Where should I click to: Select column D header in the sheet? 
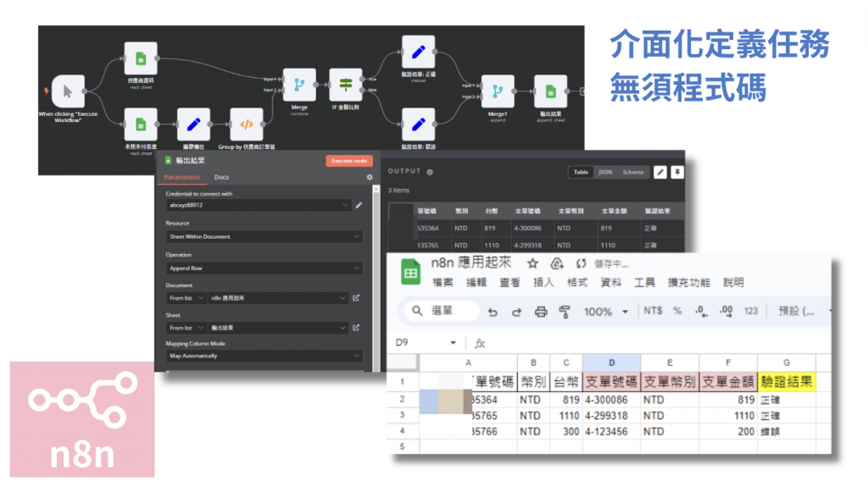[612, 362]
